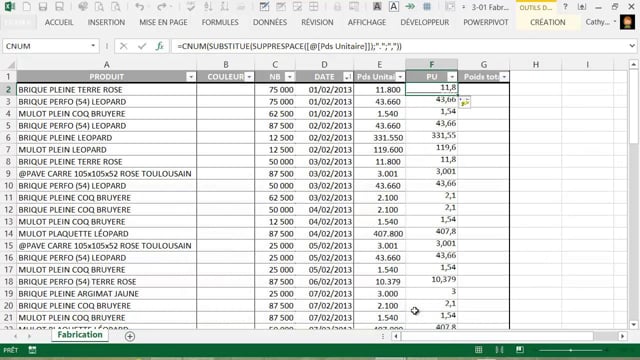Image resolution: width=640 pixels, height=360 pixels.
Task: Click the Select All corner triangle
Action: [x=11, y=64]
